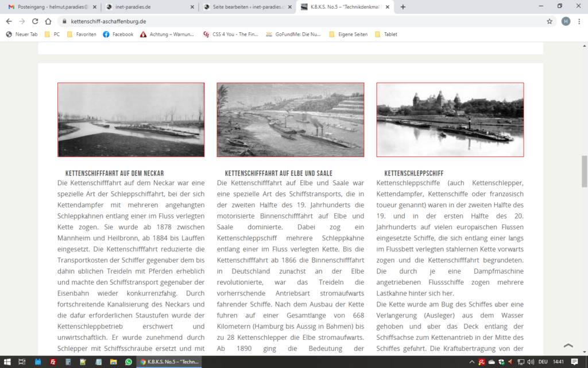Click heading Kettenschifffahrt auf Elbe und Saale
This screenshot has height=368, width=588.
(278, 174)
